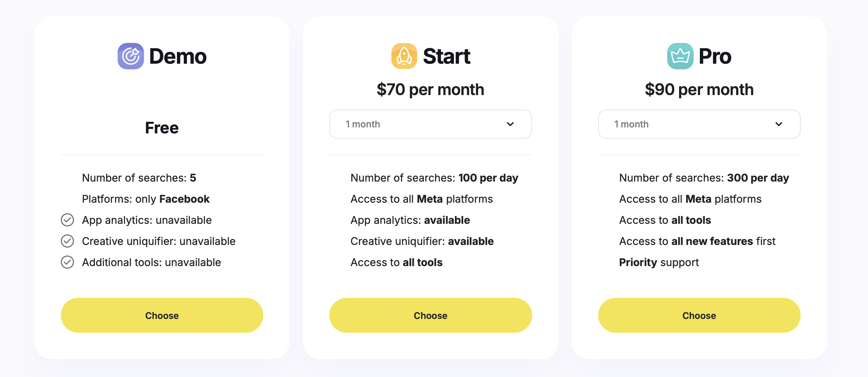
Task: Click the orange Start rocket icon
Action: (404, 56)
